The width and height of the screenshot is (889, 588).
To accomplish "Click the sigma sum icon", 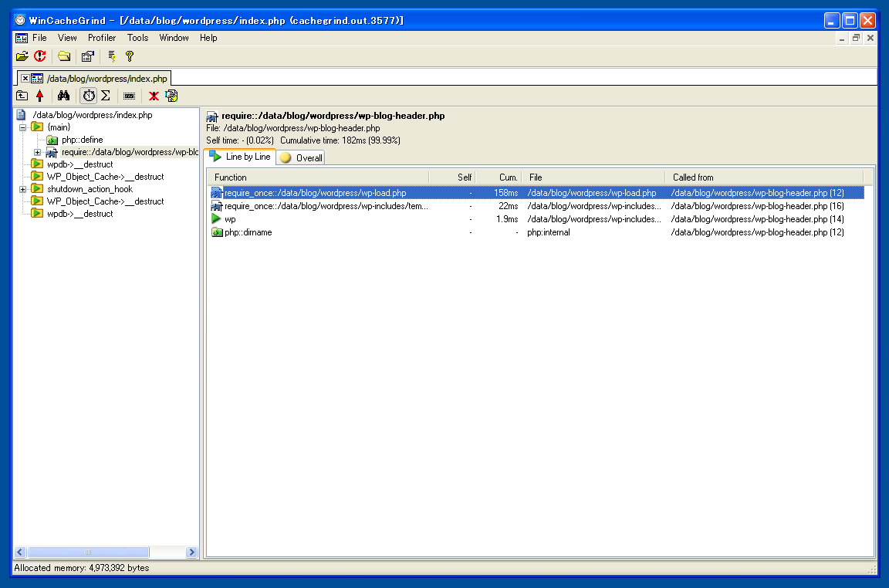I will [x=106, y=96].
